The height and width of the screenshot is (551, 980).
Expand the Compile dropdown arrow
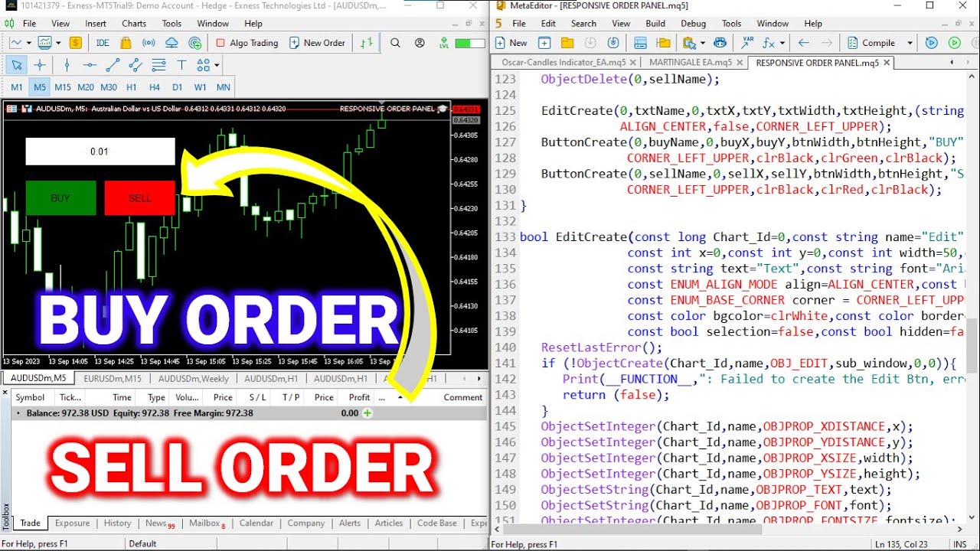click(910, 43)
